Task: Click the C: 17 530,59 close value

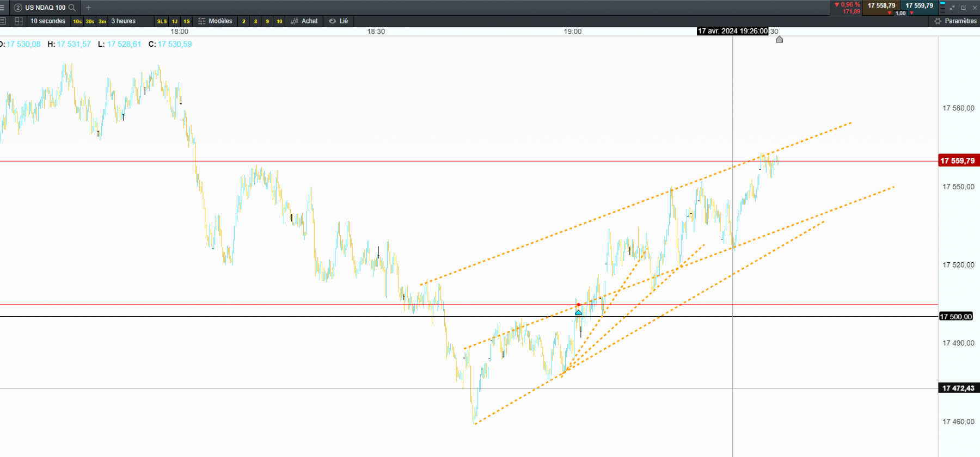Action: coord(170,44)
